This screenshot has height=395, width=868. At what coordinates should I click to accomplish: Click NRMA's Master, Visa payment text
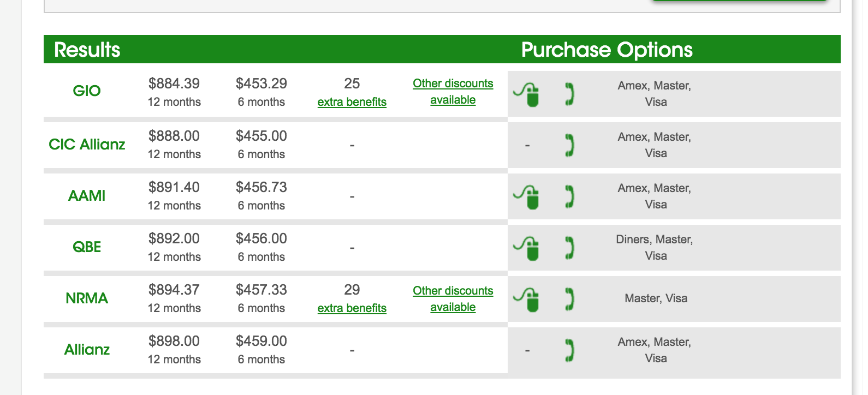tap(656, 298)
